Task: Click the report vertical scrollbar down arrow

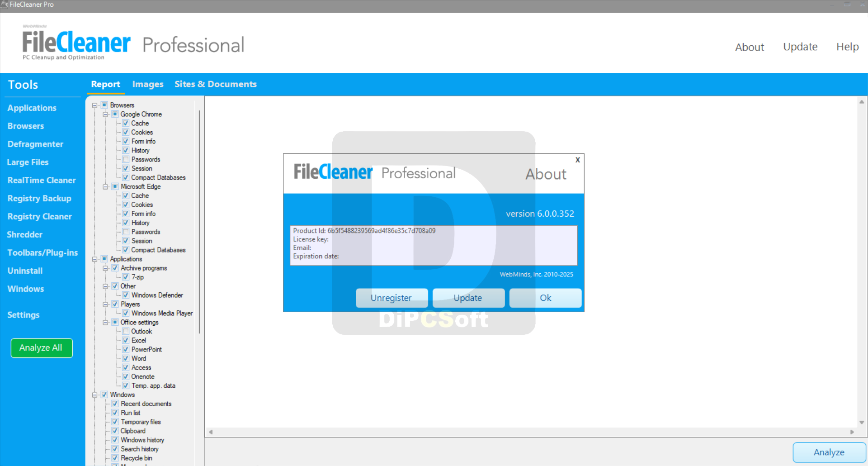Action: [x=862, y=422]
